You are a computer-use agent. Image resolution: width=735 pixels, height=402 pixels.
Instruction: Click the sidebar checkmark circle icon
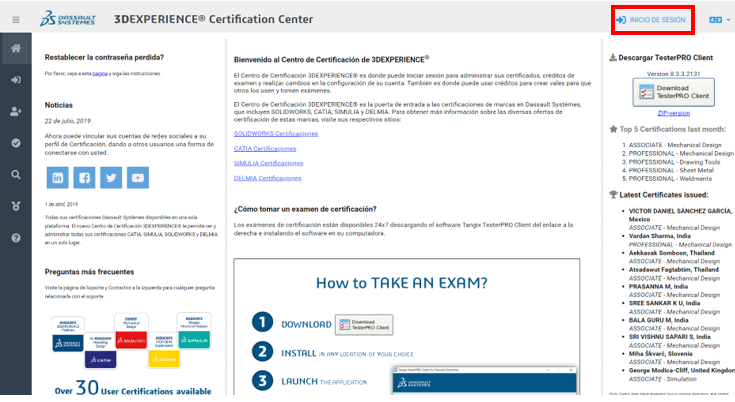coord(16,143)
